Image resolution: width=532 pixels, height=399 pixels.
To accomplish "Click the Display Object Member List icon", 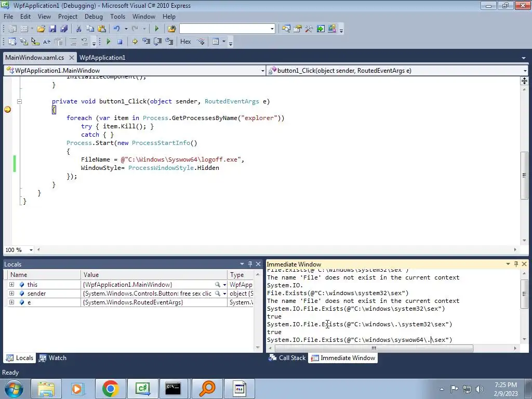I will [x=12, y=42].
